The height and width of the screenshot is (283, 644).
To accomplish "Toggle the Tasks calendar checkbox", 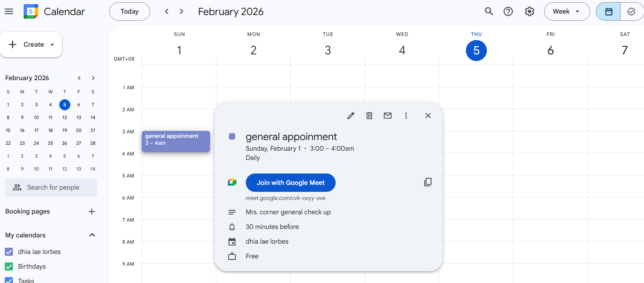I will point(9,280).
